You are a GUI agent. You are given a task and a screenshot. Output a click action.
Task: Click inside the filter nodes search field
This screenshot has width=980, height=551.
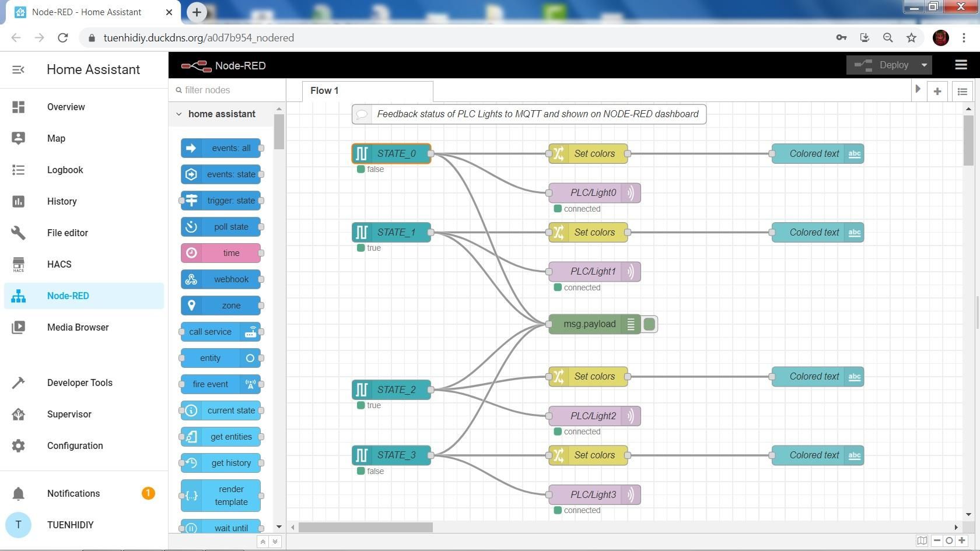click(228, 90)
